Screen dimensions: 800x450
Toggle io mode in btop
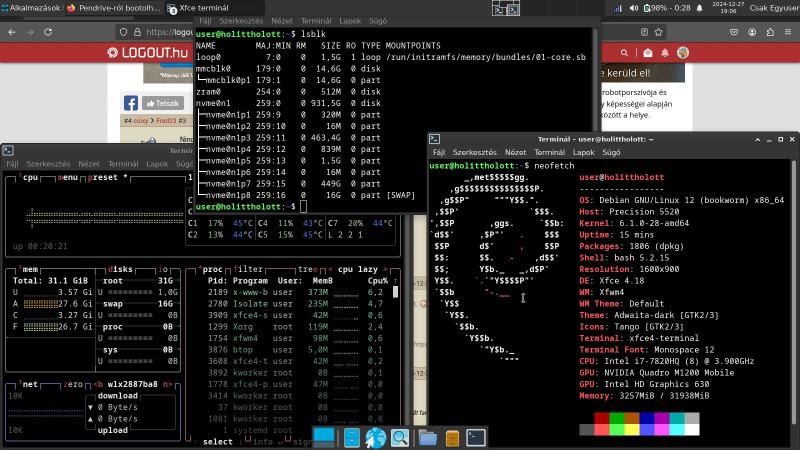[163, 269]
